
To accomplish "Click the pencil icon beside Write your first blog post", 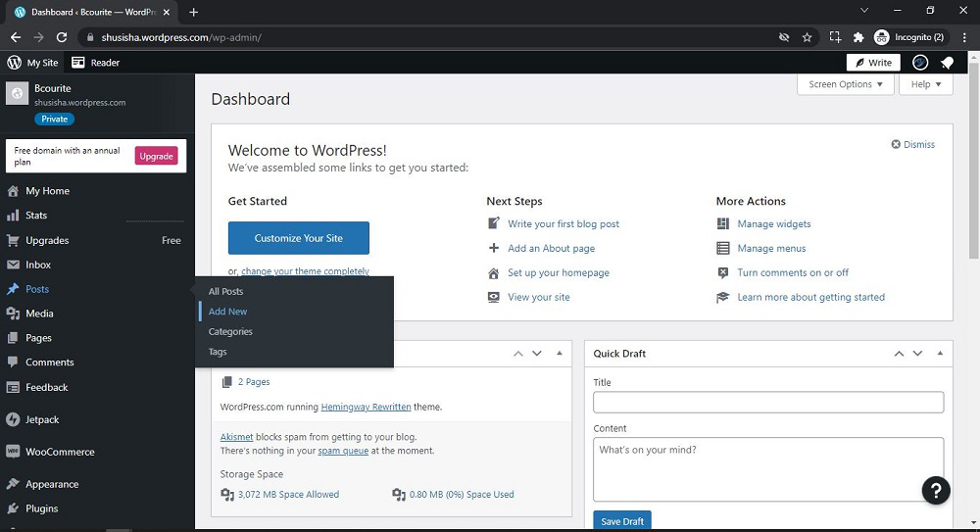I will [494, 223].
